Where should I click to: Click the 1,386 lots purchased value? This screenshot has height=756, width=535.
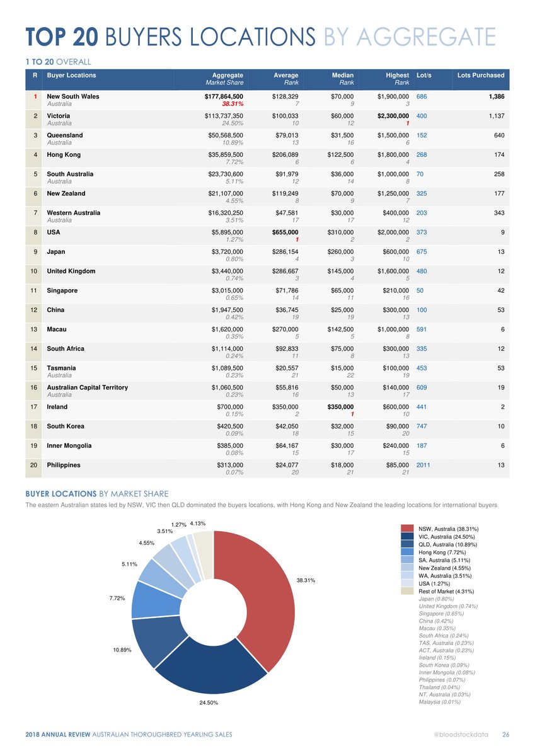point(495,97)
